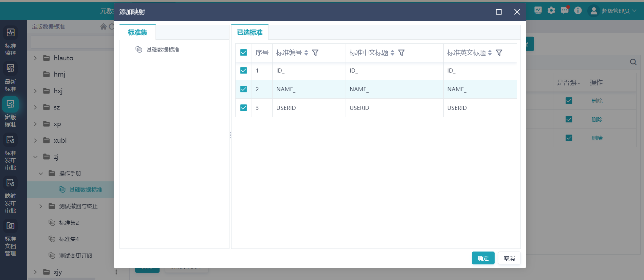
Task: Expand the 测试撤回与终止 folder
Action: (x=41, y=206)
